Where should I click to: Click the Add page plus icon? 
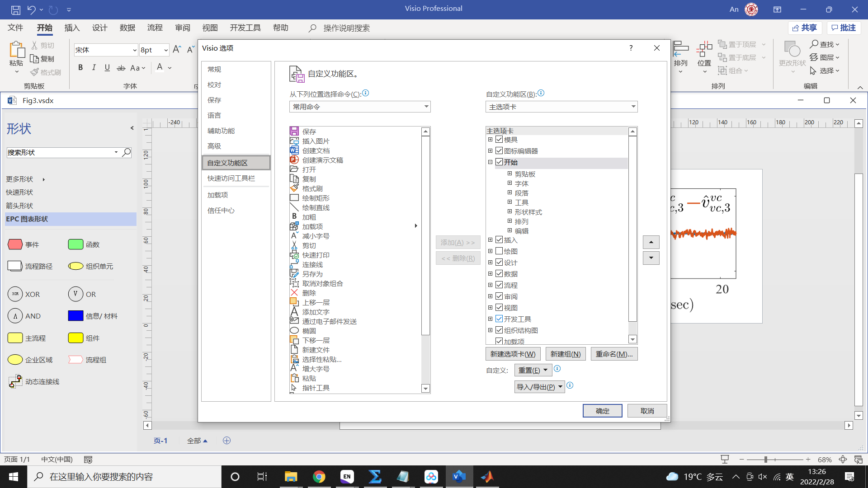[227, 441]
